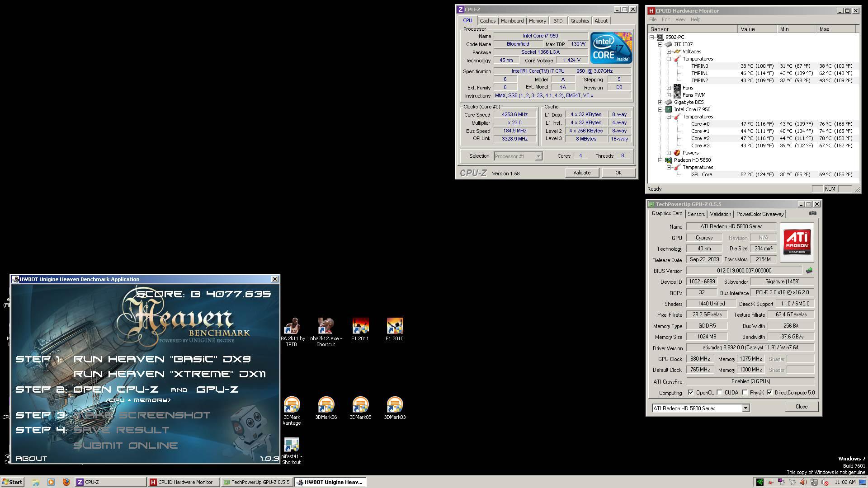The height and width of the screenshot is (488, 868).
Task: Collapse the Intel Core i7 950 node
Action: pyautogui.click(x=660, y=109)
